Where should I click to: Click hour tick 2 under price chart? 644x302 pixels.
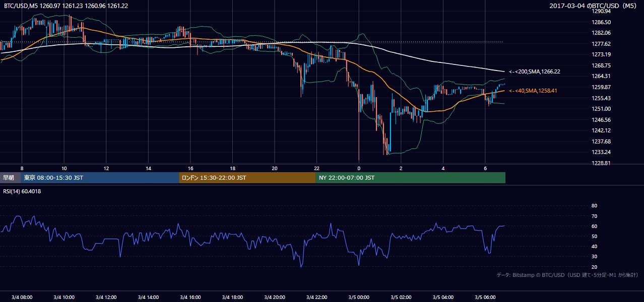401,168
